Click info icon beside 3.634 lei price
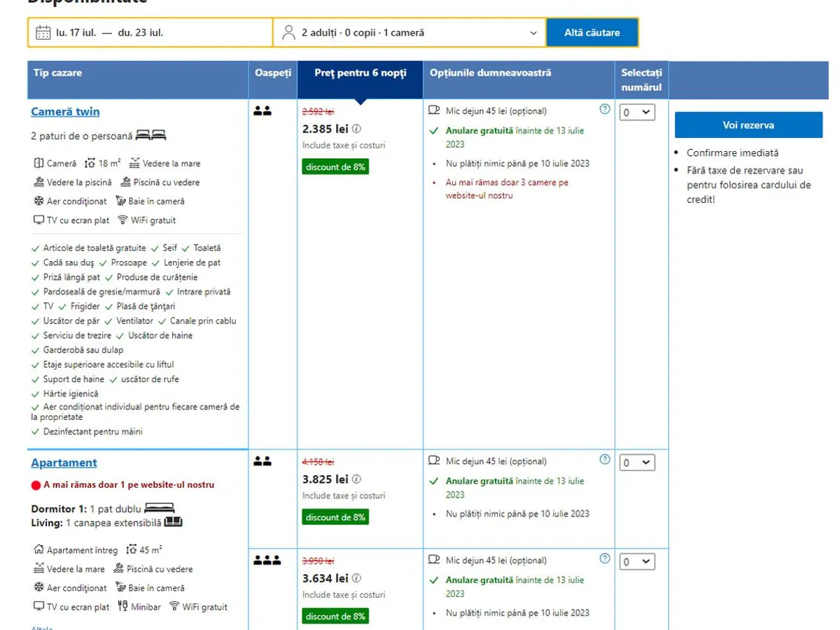Viewport: 840px width, 630px height. pos(356,579)
